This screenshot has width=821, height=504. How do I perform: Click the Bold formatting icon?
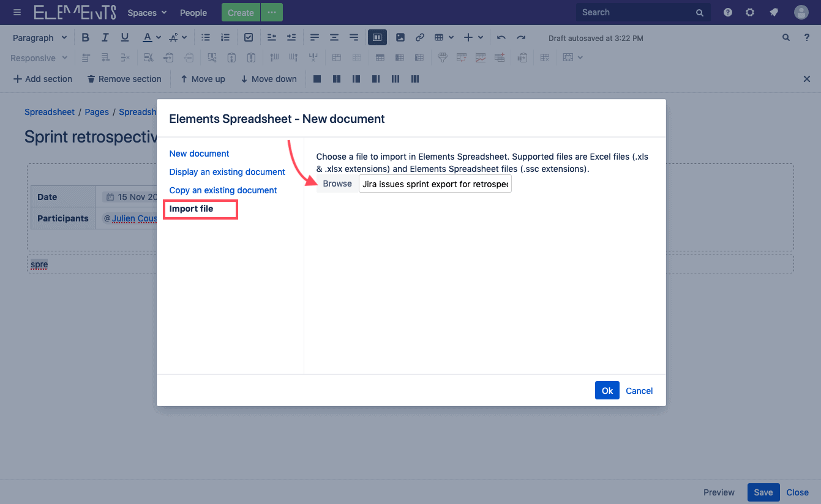point(86,37)
